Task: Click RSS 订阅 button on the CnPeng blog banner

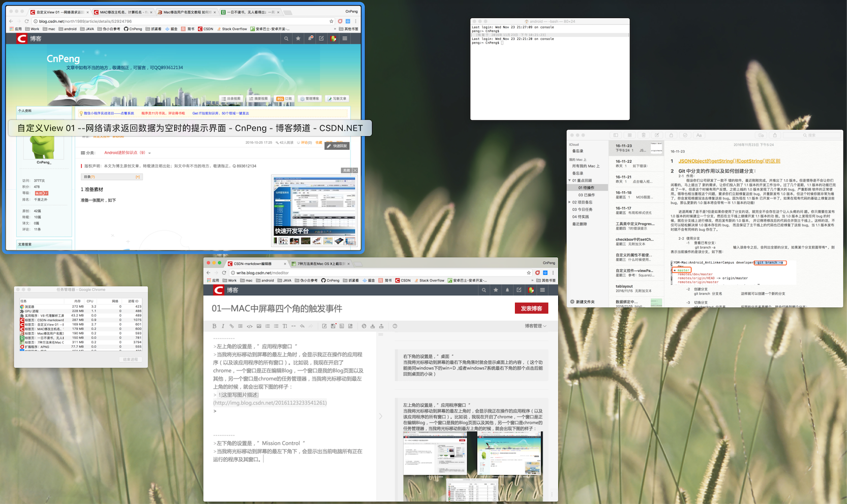Action: (x=284, y=99)
